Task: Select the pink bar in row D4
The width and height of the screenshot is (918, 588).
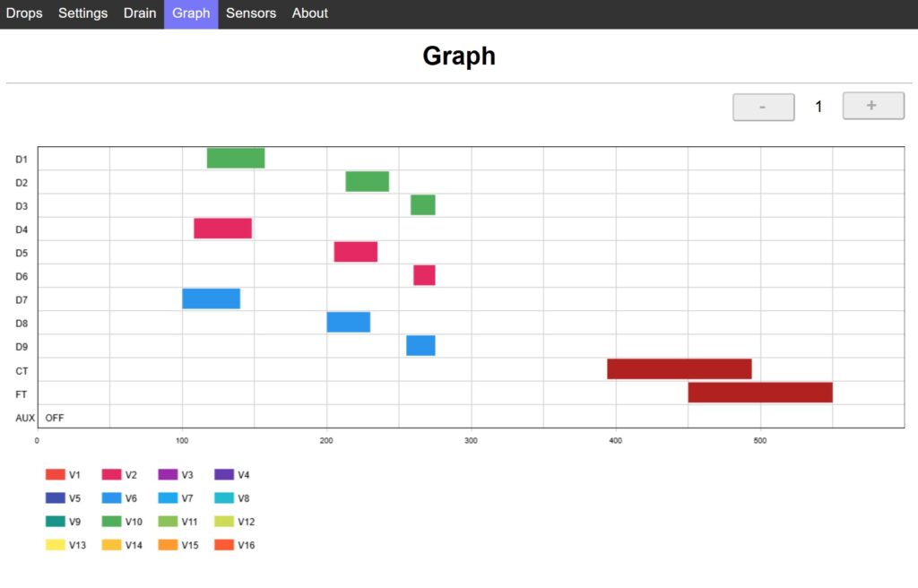Action: [x=222, y=229]
